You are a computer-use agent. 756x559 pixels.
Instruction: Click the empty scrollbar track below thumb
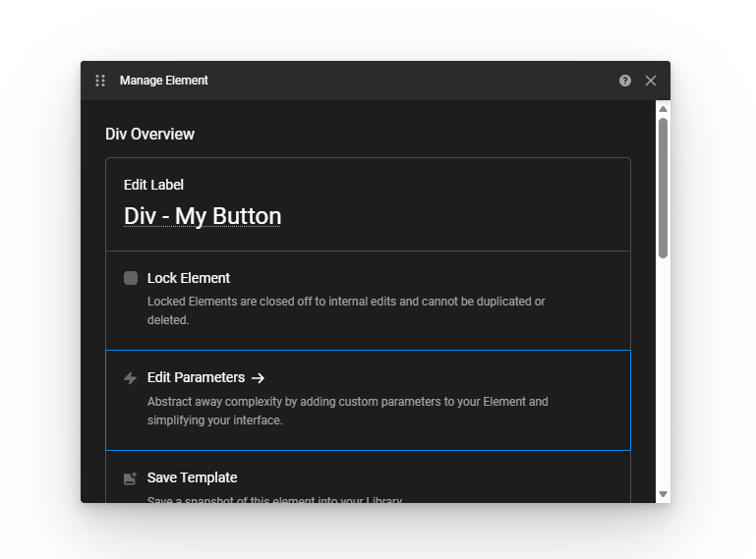(663, 373)
